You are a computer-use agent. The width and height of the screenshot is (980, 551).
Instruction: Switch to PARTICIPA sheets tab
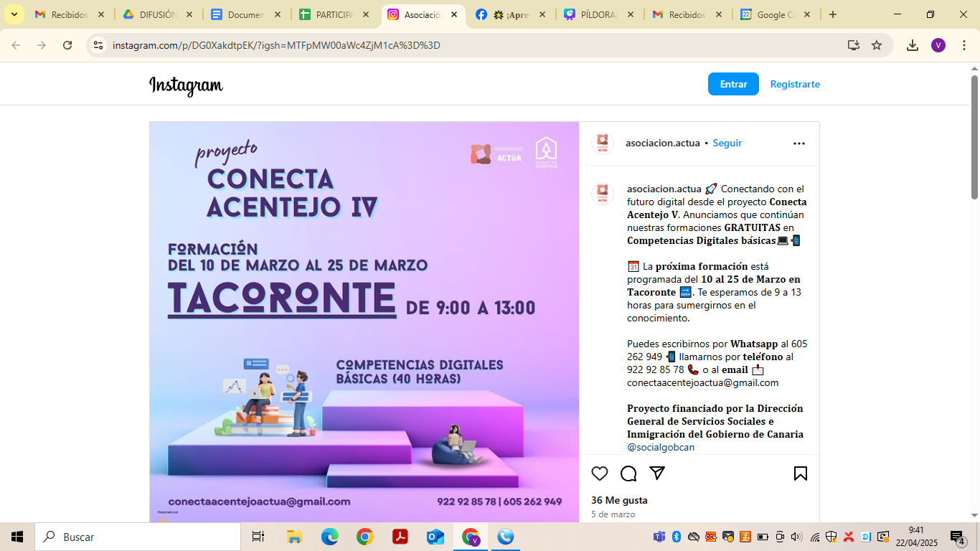coord(334,14)
